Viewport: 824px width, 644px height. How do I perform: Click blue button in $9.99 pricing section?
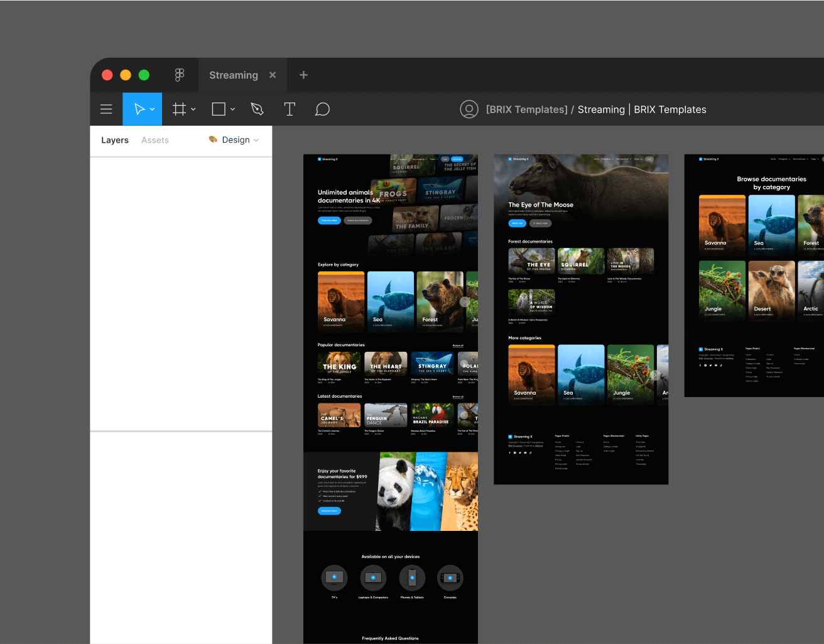point(329,511)
